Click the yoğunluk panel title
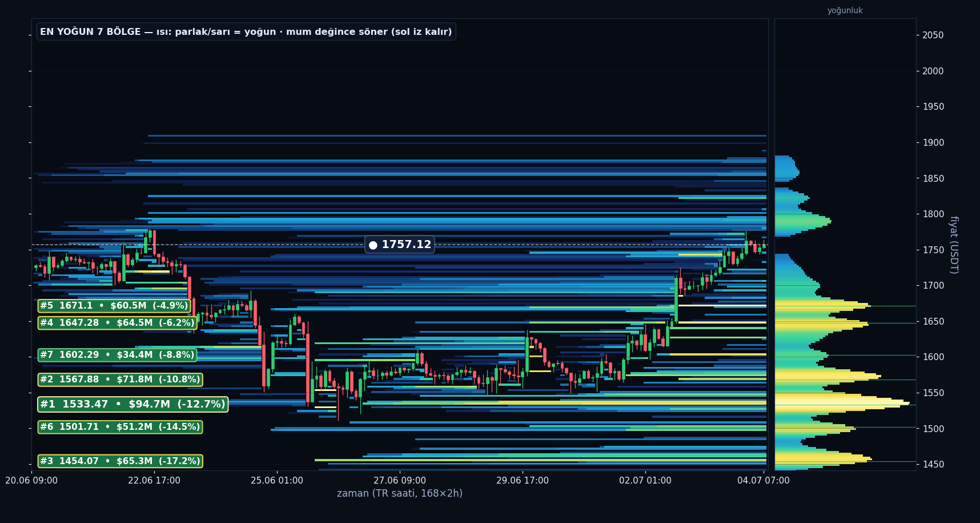Screen dimensions: 980x523 [845, 10]
